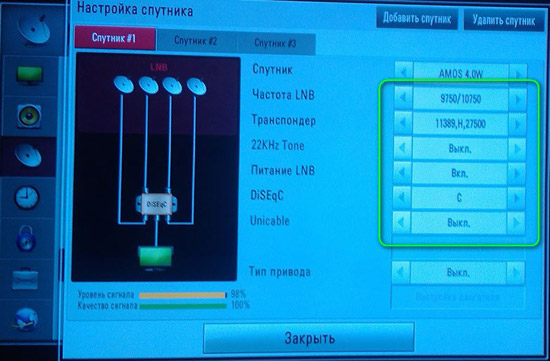The width and height of the screenshot is (550, 361).
Task: Click right arrow of Unicable setting
Action: [x=516, y=223]
